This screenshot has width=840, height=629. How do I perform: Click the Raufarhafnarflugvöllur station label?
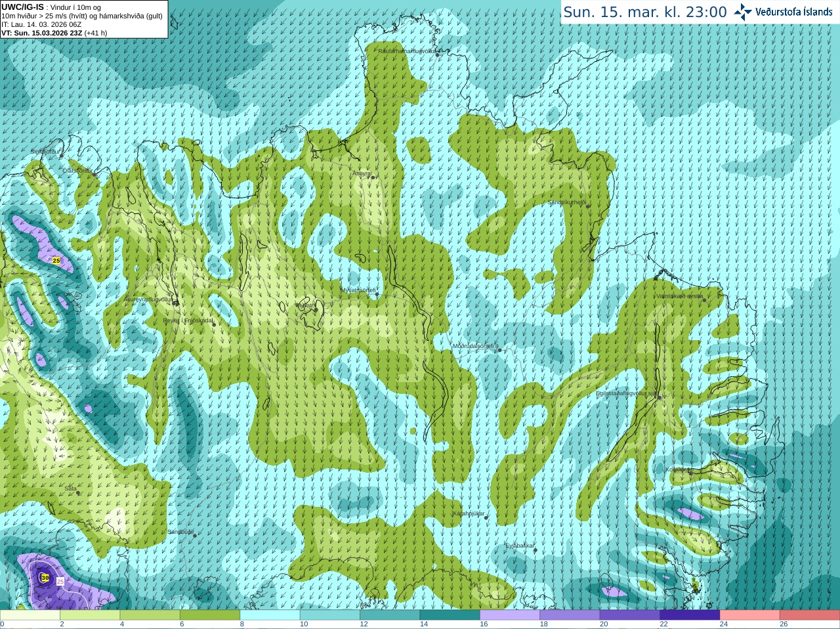click(x=408, y=51)
